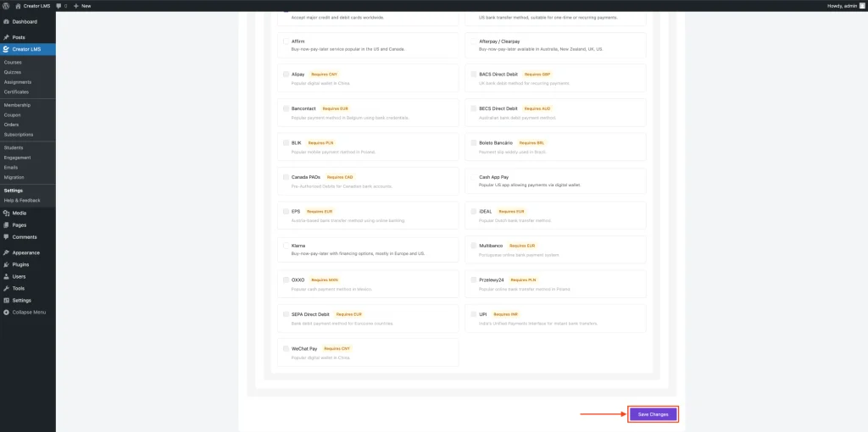
Task: Open Emails in Creator LMS menu
Action: click(x=11, y=167)
